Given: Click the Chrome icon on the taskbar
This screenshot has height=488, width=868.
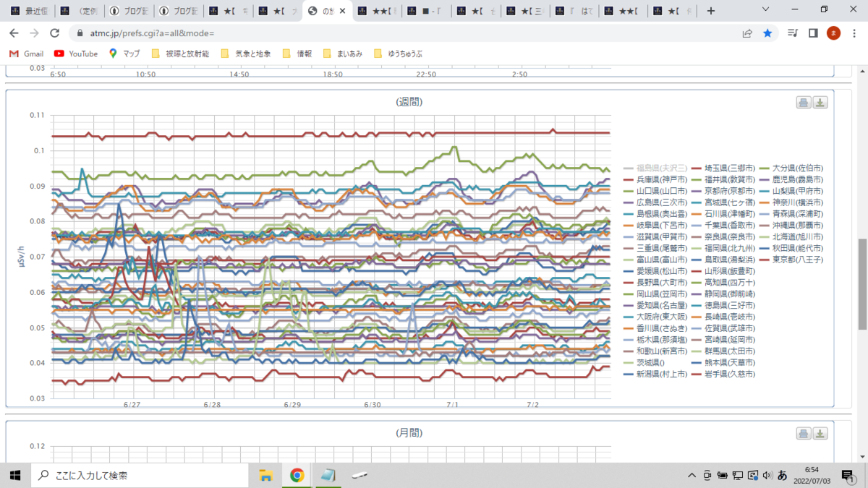Looking at the screenshot, I should (x=297, y=475).
